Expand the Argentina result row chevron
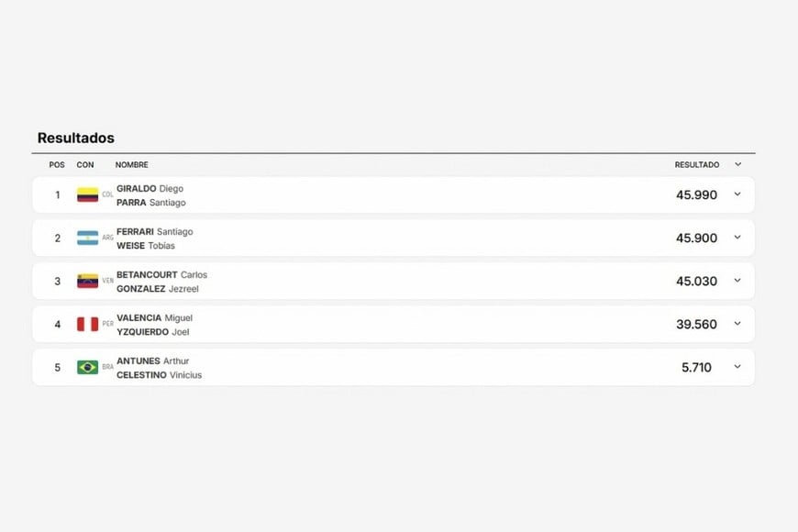This screenshot has height=532, width=798. coord(737,238)
